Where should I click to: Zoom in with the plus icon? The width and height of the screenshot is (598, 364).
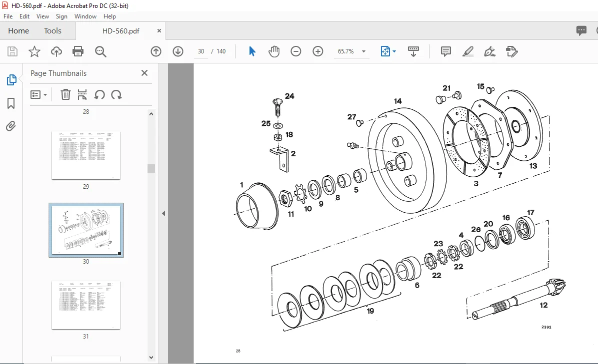coord(317,51)
